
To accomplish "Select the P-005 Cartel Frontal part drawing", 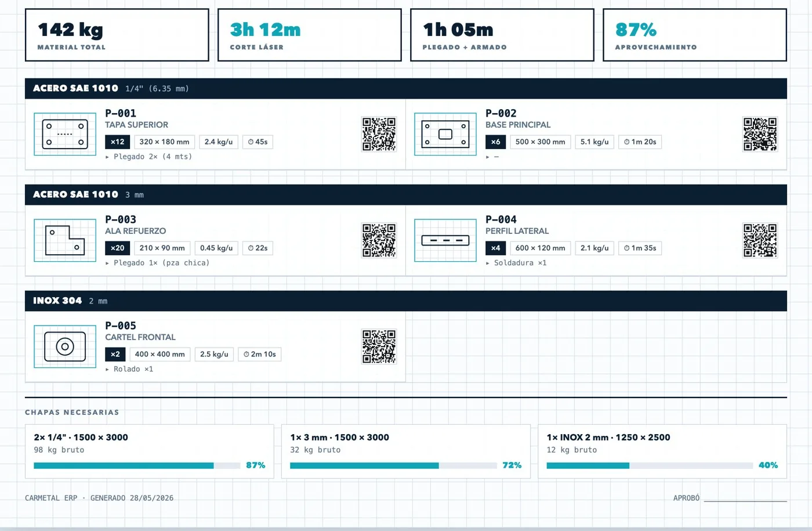I will coord(65,346).
